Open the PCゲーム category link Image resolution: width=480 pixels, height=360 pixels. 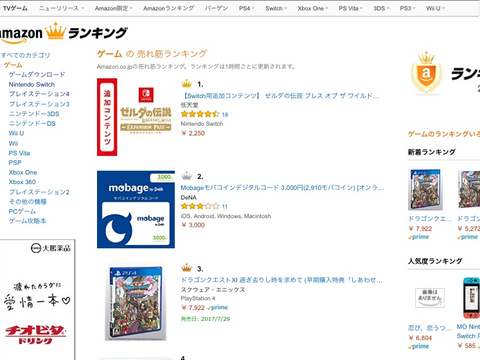tap(22, 211)
